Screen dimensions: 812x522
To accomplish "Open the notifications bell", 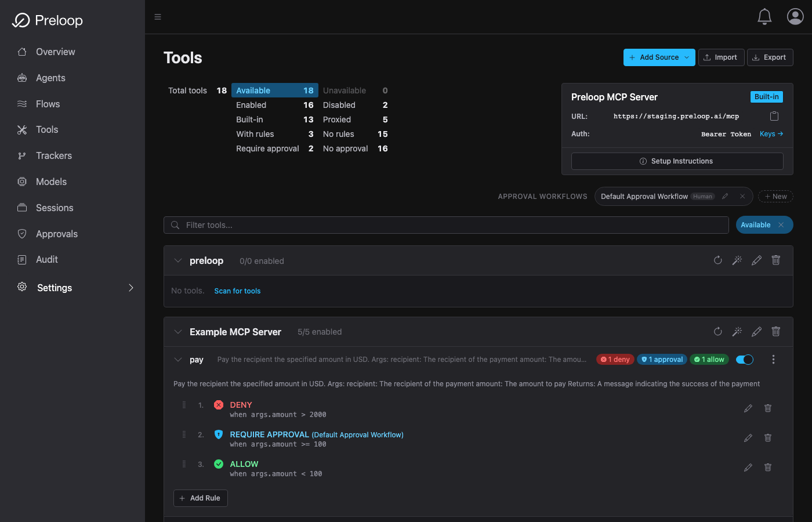I will (x=764, y=17).
